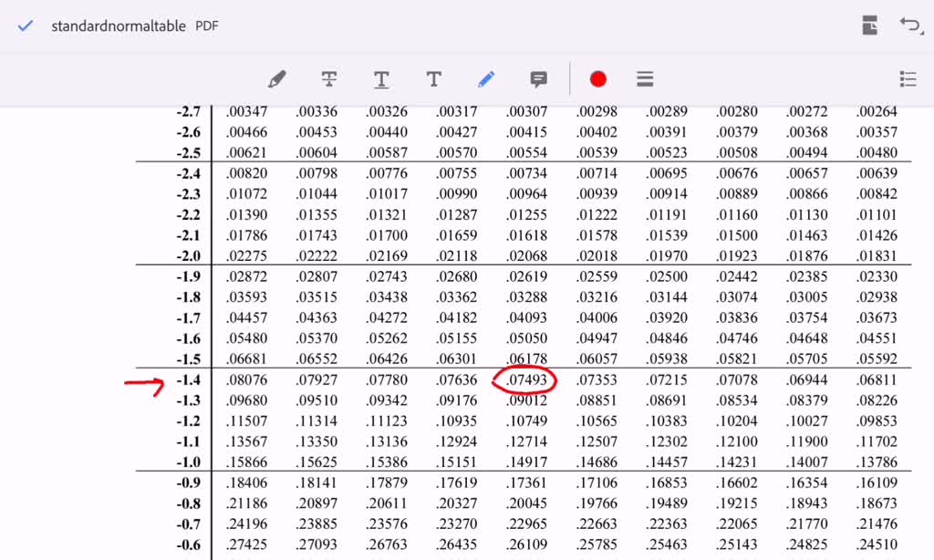This screenshot has width=934, height=560.
Task: Tap the value .01160
Action: [x=736, y=214]
